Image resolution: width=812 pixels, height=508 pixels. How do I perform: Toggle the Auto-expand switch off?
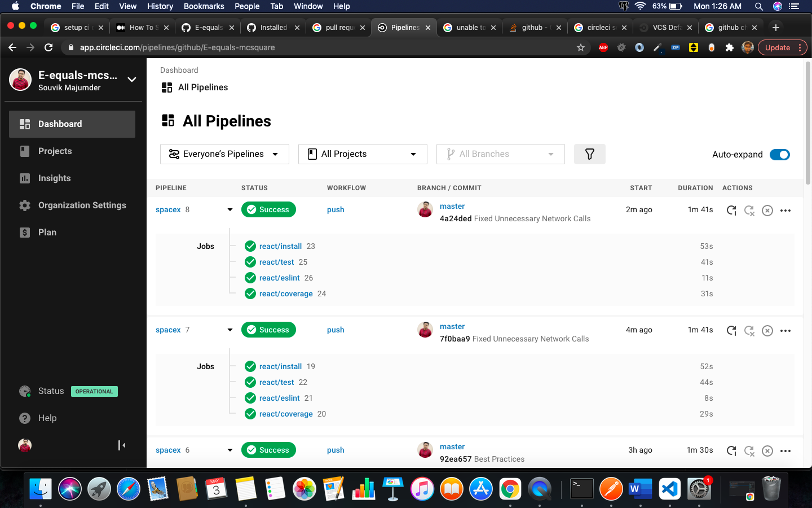pyautogui.click(x=780, y=155)
